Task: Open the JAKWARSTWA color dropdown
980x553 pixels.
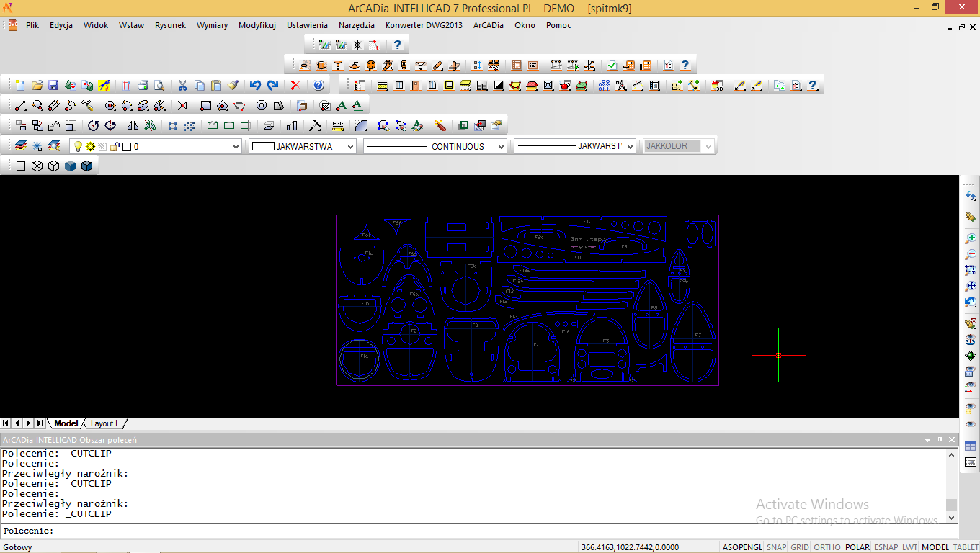Action: coord(350,146)
